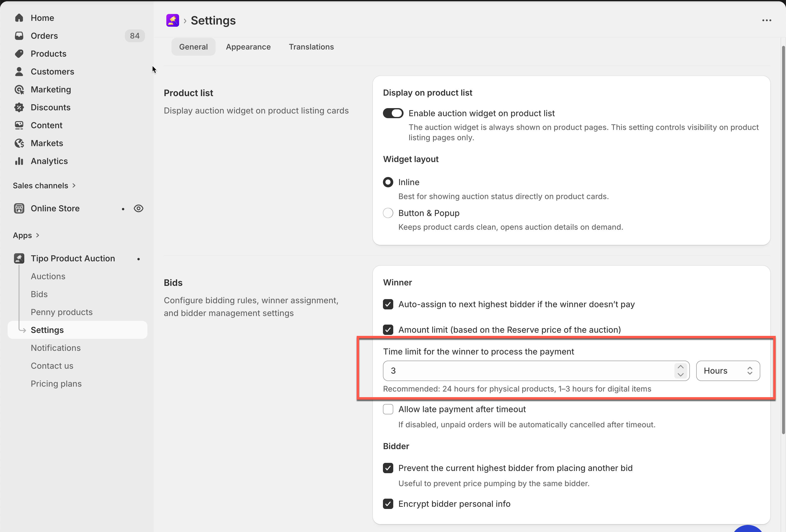
Task: Switch to the Translations tab
Action: pos(311,47)
